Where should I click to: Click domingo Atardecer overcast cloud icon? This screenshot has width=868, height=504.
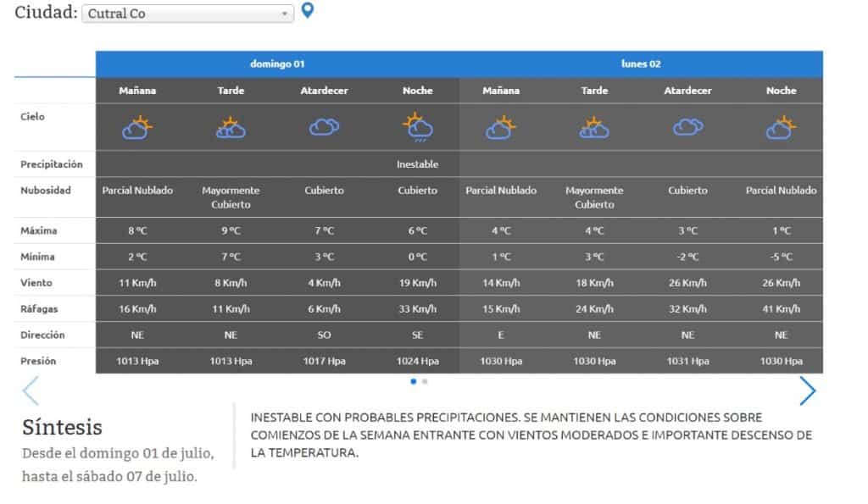tap(324, 127)
